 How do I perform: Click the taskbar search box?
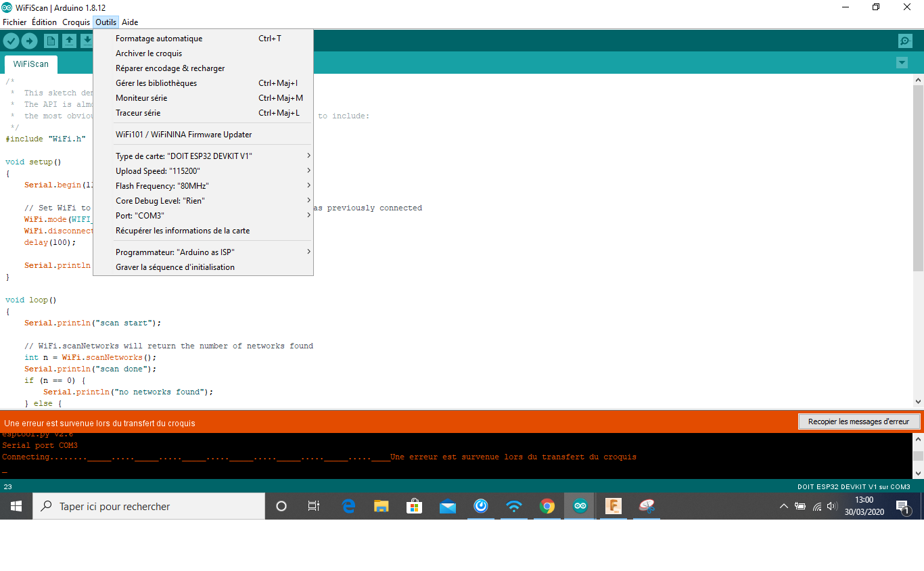149,506
